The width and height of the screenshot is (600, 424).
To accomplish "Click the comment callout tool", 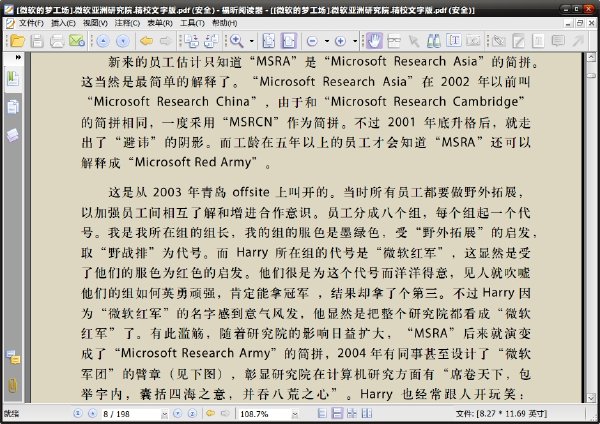I will point(558,41).
